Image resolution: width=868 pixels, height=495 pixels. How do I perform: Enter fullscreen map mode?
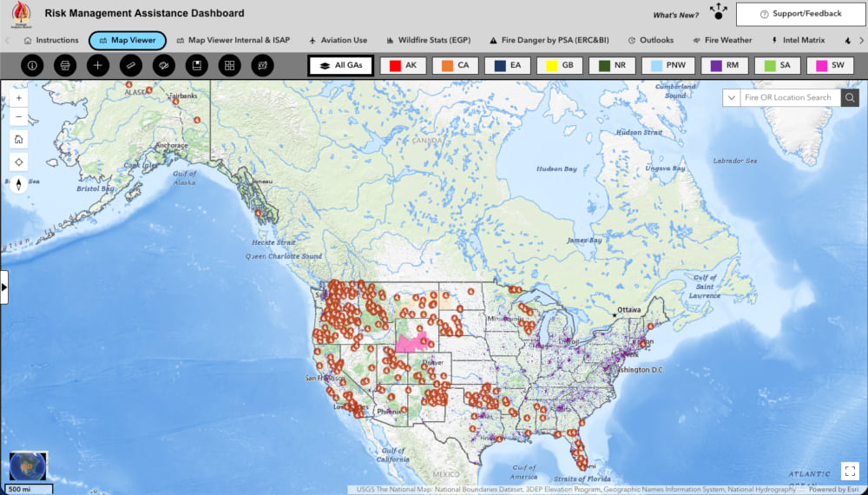click(x=850, y=472)
